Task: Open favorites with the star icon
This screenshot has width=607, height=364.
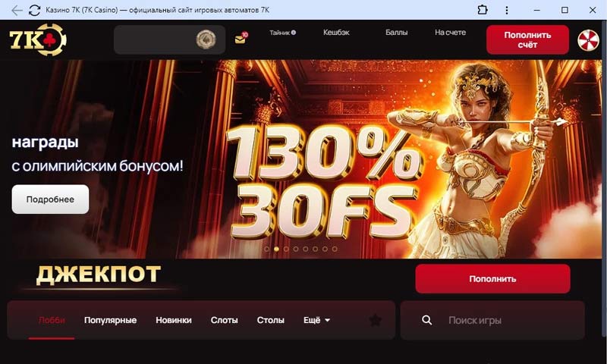Action: click(x=375, y=320)
